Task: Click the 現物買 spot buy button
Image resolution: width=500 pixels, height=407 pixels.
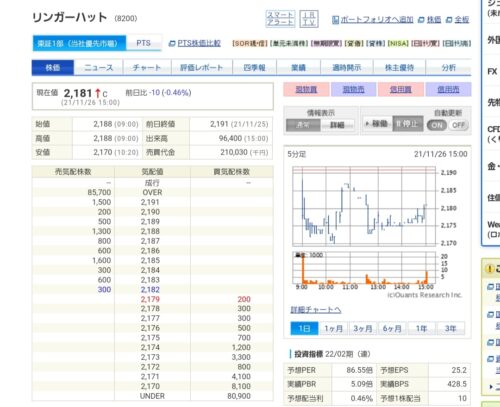Action: click(x=306, y=89)
